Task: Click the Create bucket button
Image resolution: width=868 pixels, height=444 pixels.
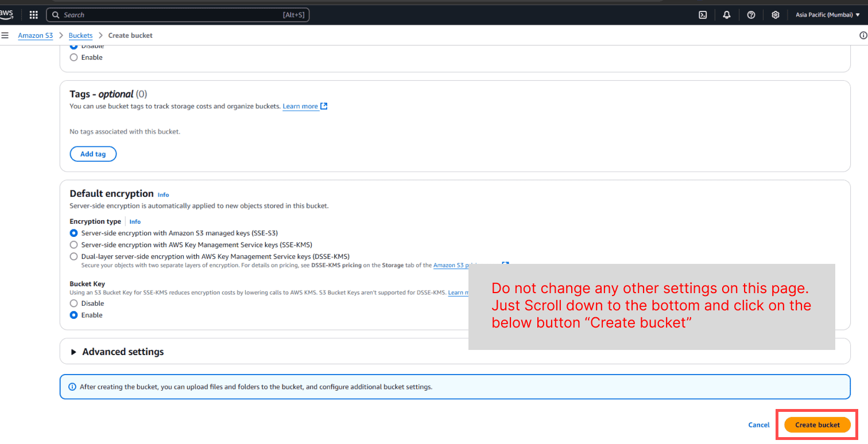Action: [x=817, y=424]
